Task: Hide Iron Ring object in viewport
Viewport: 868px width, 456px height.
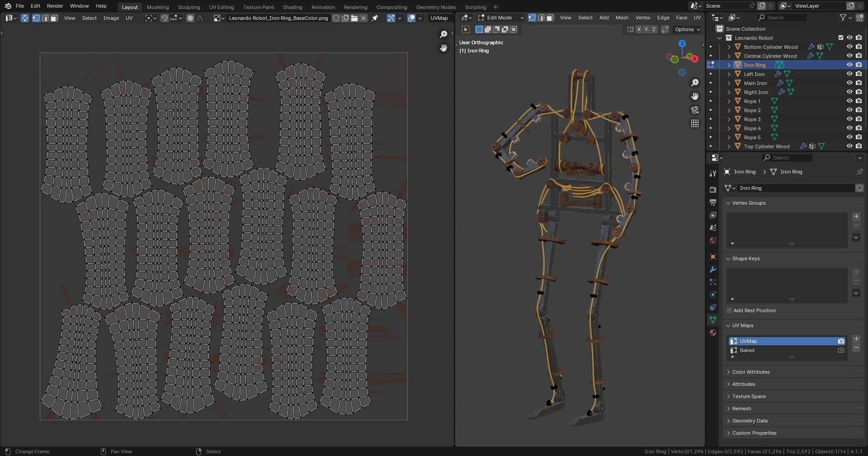Action: [x=849, y=65]
